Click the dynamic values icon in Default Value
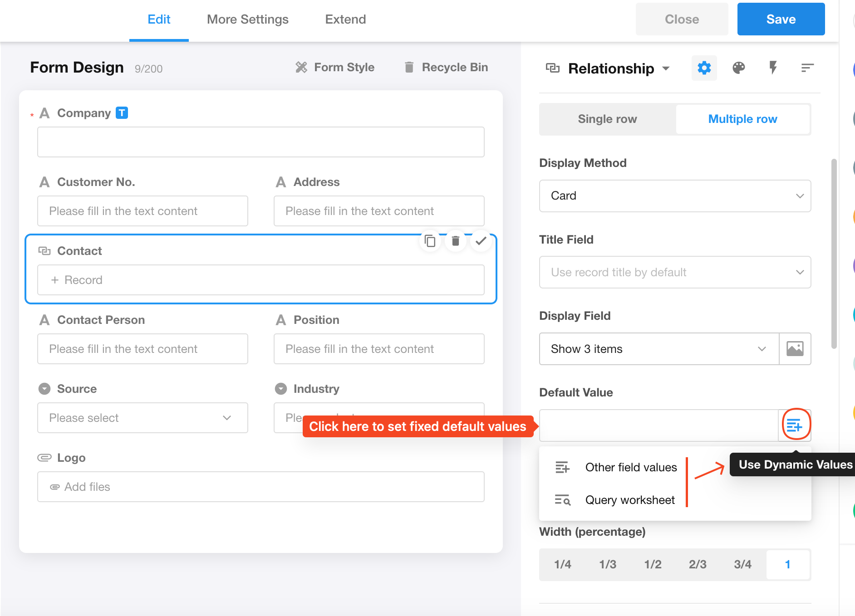 pos(795,425)
